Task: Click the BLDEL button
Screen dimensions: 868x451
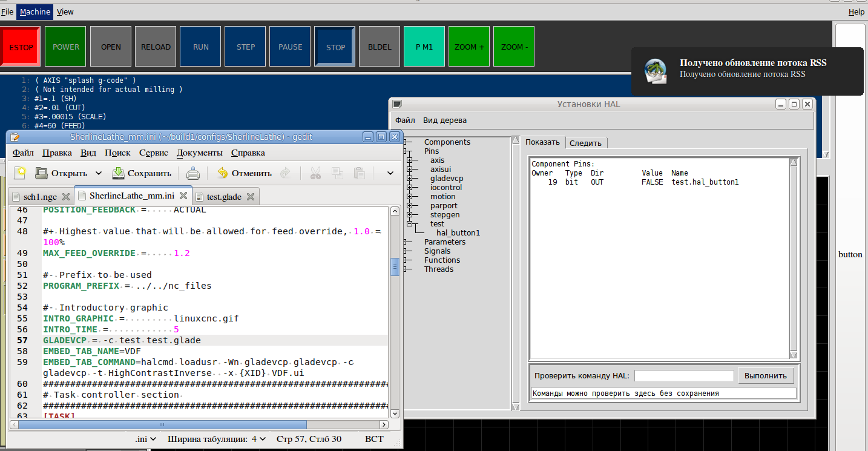Action: [x=380, y=47]
